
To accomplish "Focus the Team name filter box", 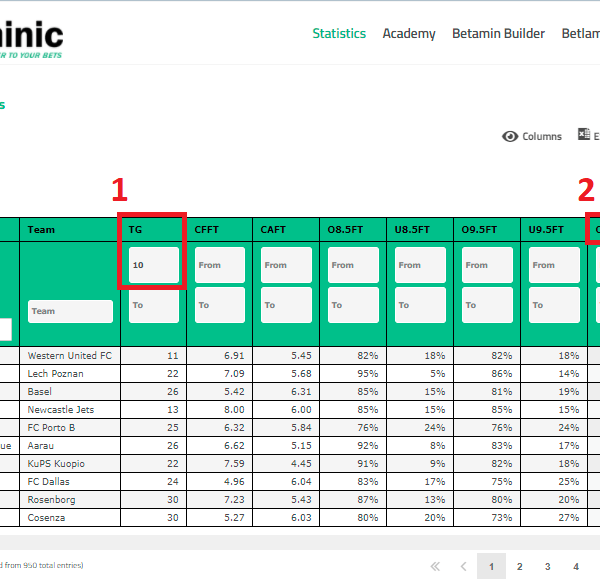I will pyautogui.click(x=70, y=311).
